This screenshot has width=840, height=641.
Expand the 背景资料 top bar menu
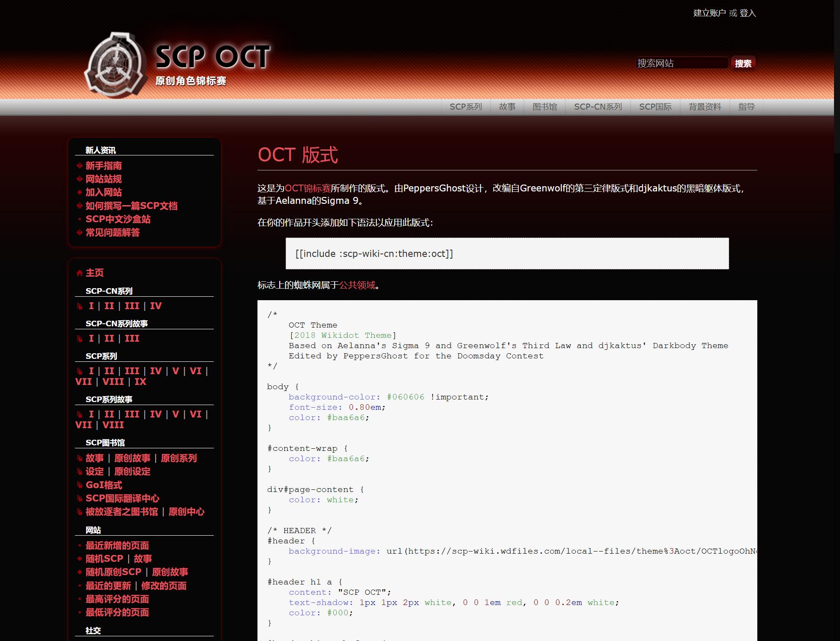pyautogui.click(x=705, y=107)
